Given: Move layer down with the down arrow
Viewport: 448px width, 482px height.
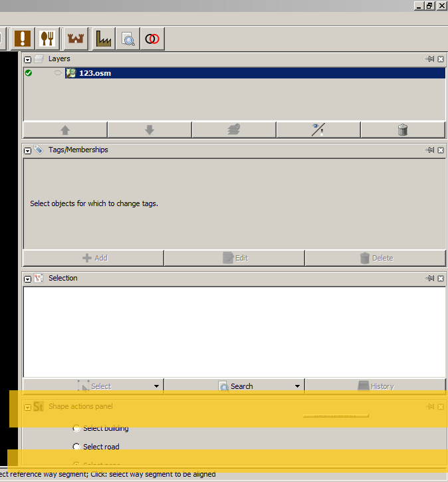Looking at the screenshot, I should tap(150, 130).
